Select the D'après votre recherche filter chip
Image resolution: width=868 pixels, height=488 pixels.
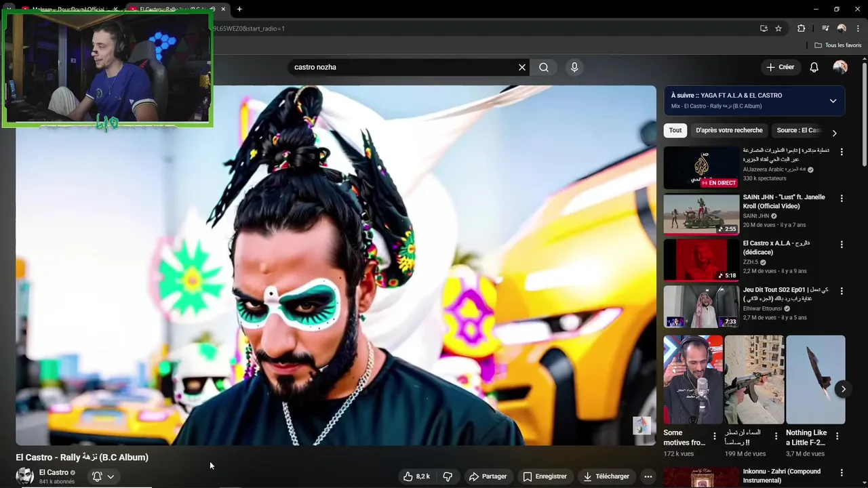tap(729, 130)
